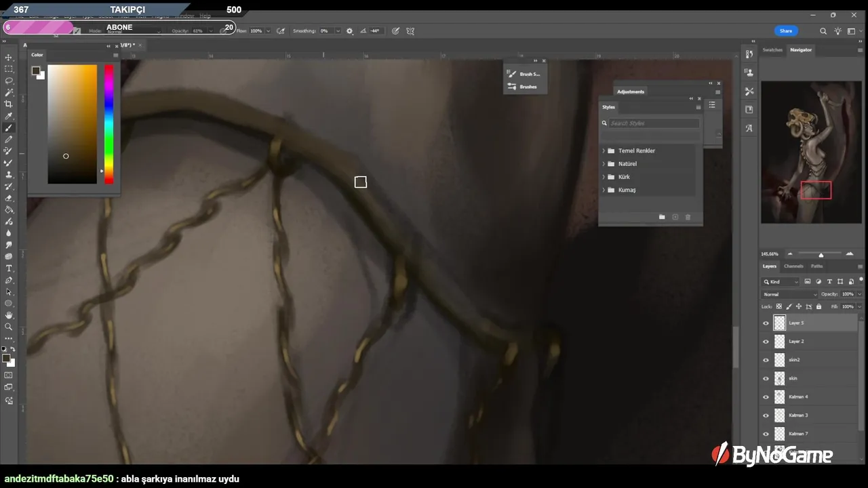The height and width of the screenshot is (488, 868).
Task: Toggle layer filter on/off switch
Action: click(x=861, y=280)
